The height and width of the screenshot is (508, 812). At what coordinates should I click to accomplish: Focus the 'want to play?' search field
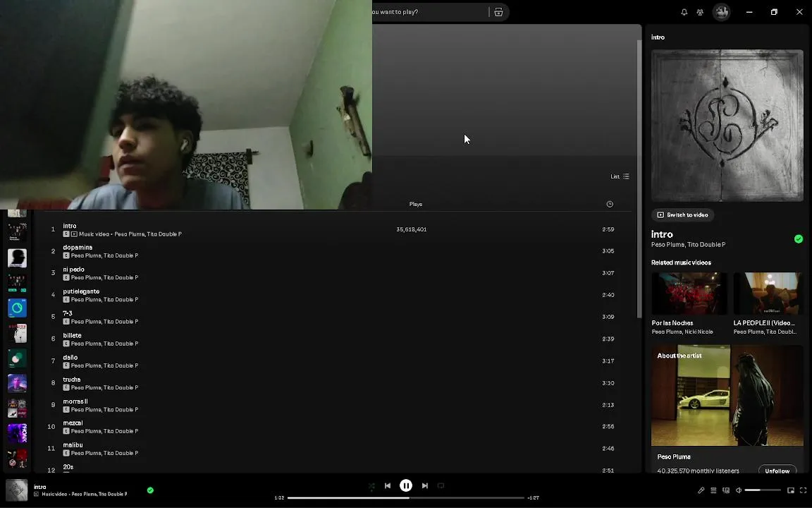pos(429,12)
